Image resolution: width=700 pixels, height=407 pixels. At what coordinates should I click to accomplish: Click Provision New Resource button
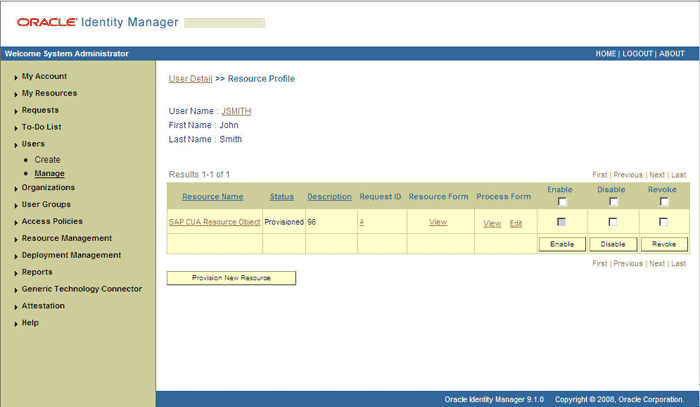tap(231, 278)
